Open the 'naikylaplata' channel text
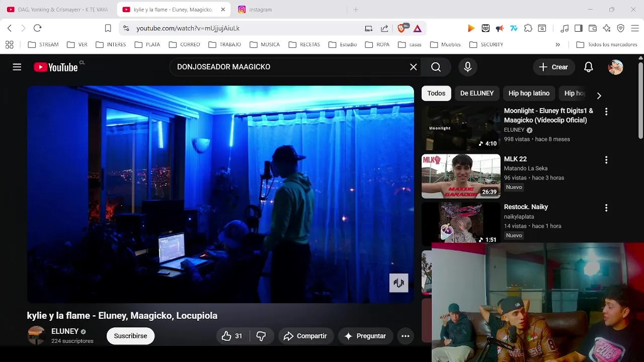 click(519, 217)
